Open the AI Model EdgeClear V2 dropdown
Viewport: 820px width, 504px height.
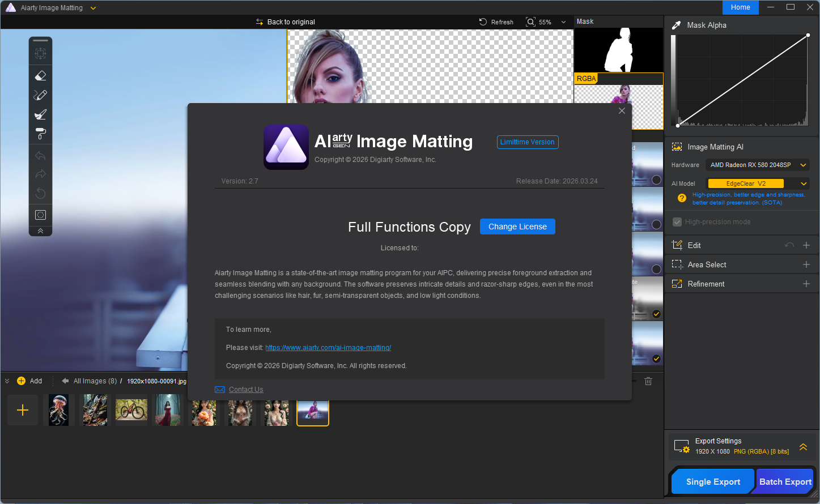[757, 183]
